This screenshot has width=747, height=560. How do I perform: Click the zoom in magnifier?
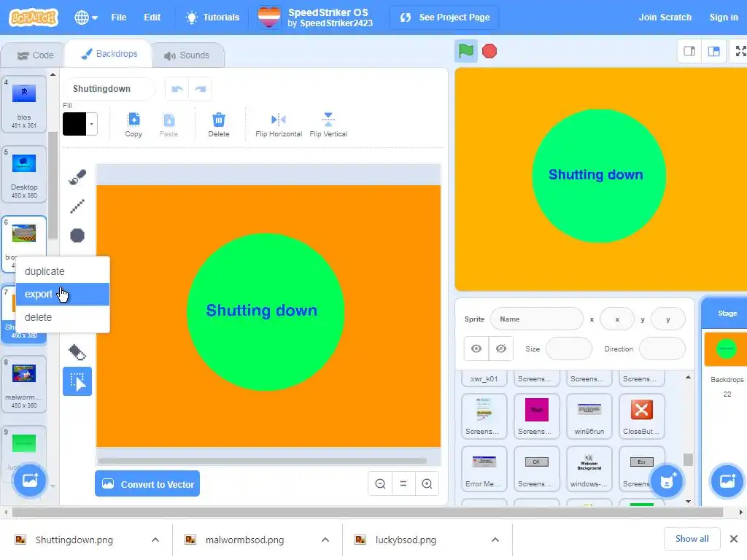(x=427, y=484)
